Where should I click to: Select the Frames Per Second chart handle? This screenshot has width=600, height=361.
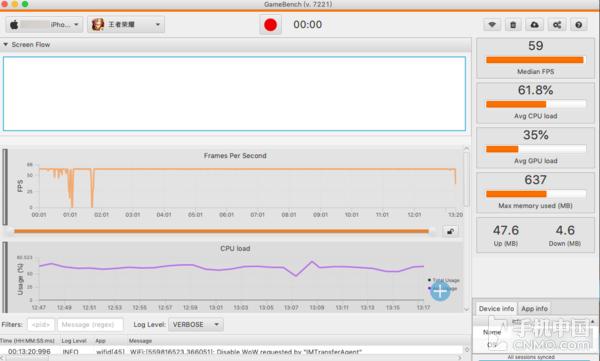5,187
